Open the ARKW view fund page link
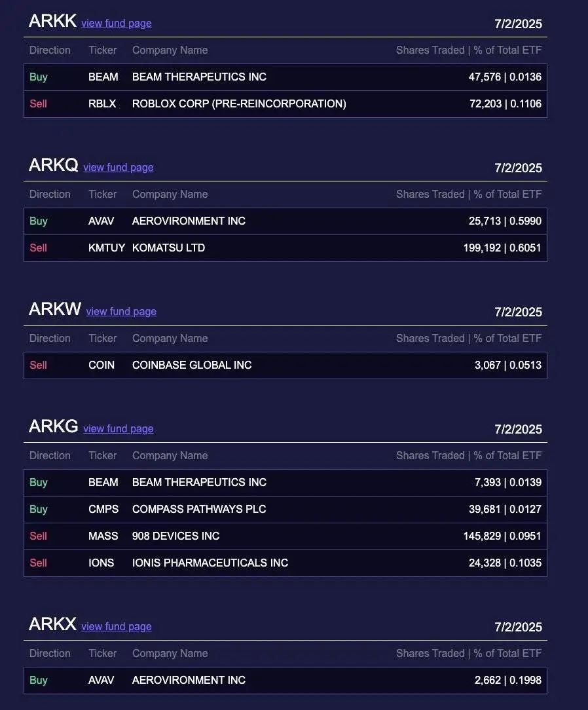The height and width of the screenshot is (710, 588). point(121,312)
